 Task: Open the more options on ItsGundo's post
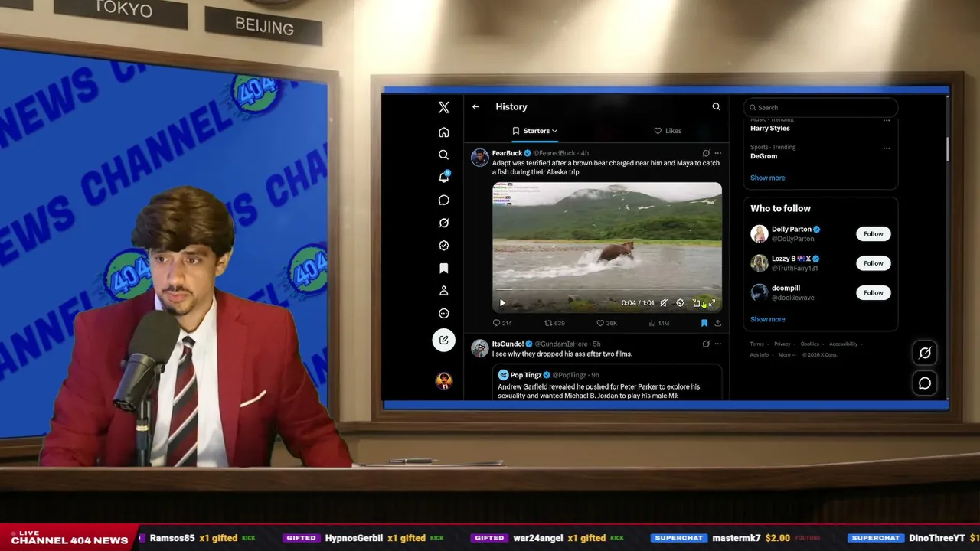(718, 344)
